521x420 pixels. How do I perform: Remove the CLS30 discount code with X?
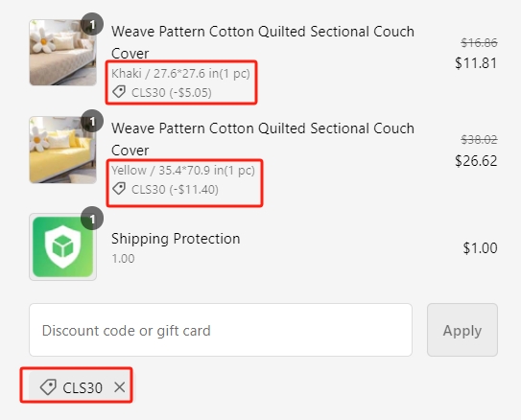(119, 387)
